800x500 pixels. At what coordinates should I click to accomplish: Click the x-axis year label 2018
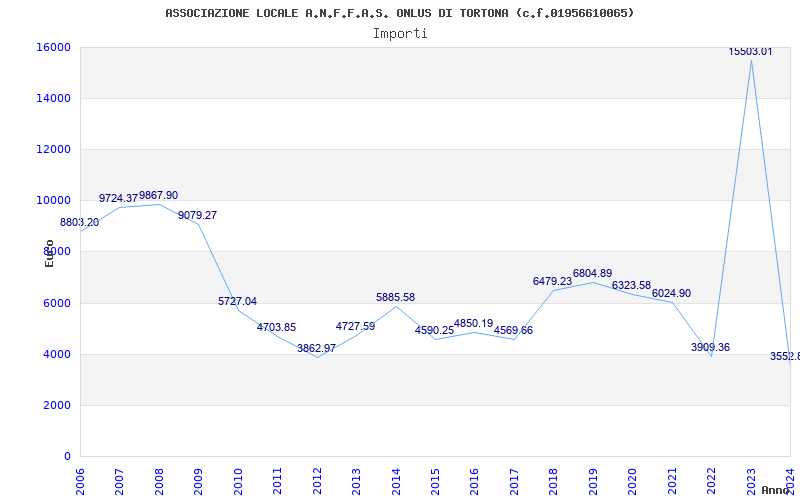point(554,481)
